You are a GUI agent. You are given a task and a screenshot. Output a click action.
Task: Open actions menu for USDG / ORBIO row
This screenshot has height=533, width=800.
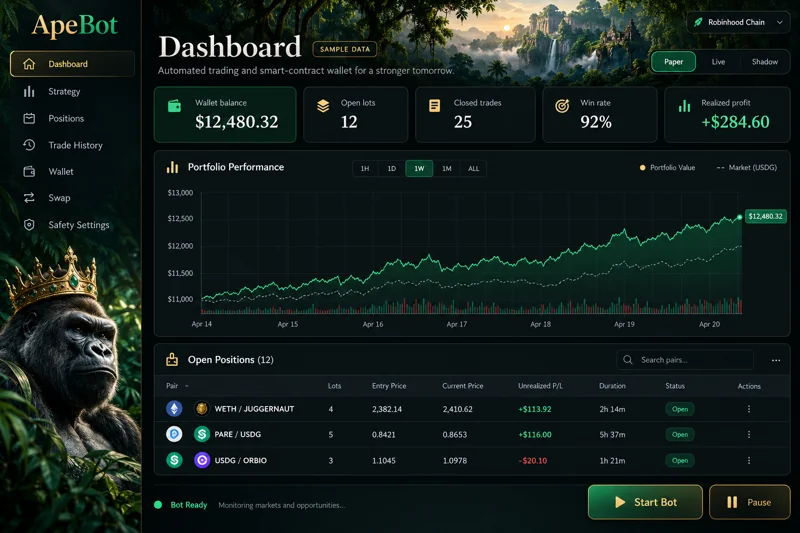[x=748, y=461]
